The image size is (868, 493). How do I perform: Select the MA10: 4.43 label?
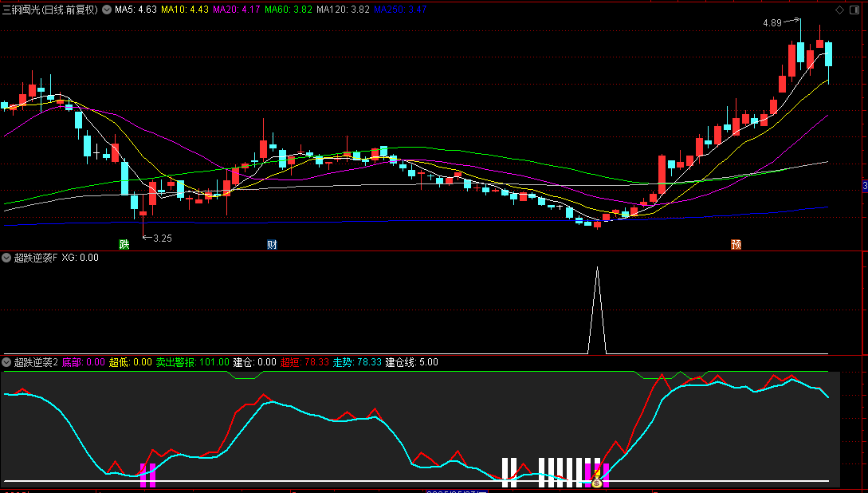[185, 10]
